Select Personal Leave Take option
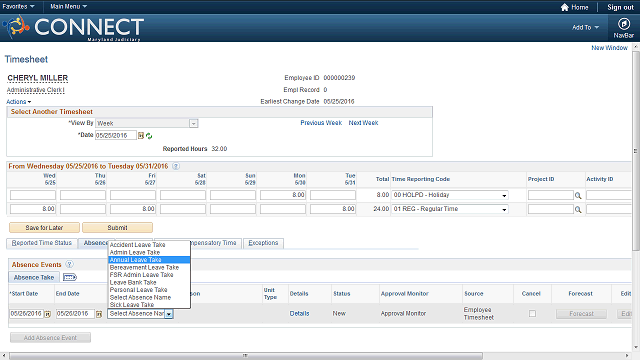The image size is (640, 360). [x=149, y=290]
